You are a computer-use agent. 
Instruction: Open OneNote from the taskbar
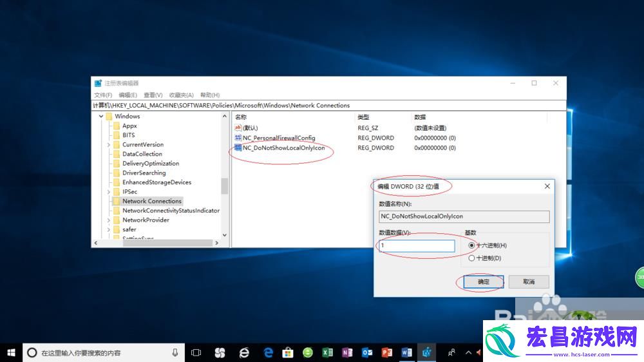click(x=347, y=352)
